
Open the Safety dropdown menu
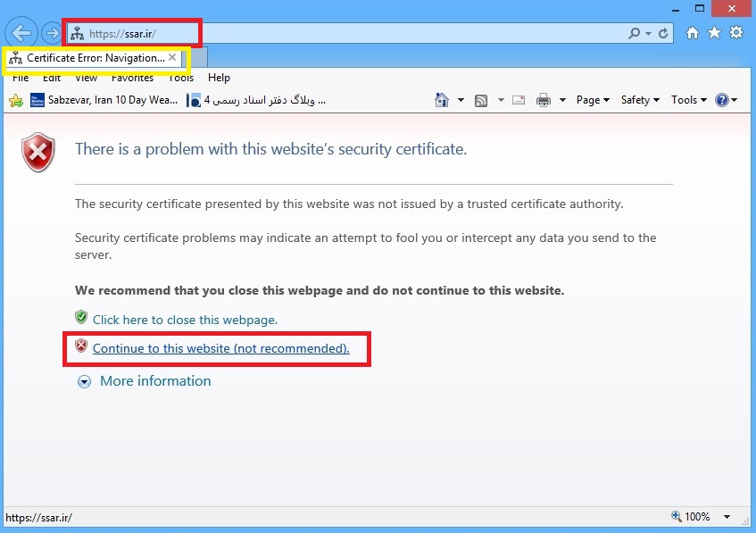(640, 100)
